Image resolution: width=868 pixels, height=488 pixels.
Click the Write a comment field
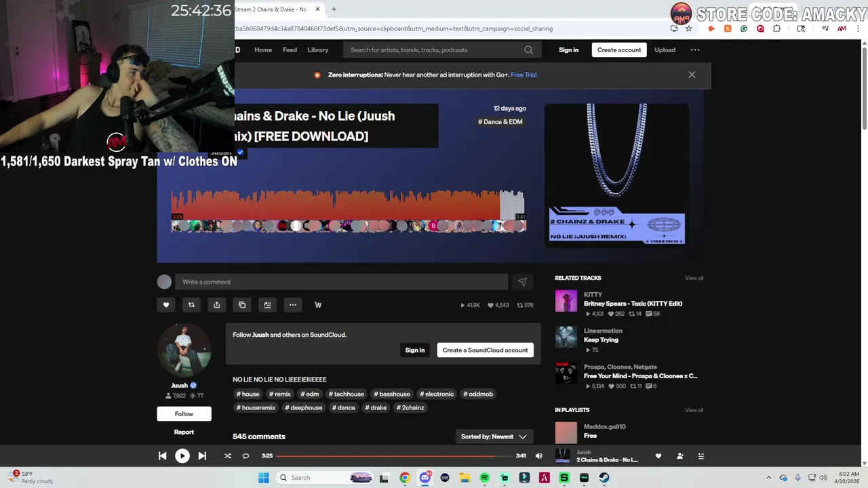[341, 282]
